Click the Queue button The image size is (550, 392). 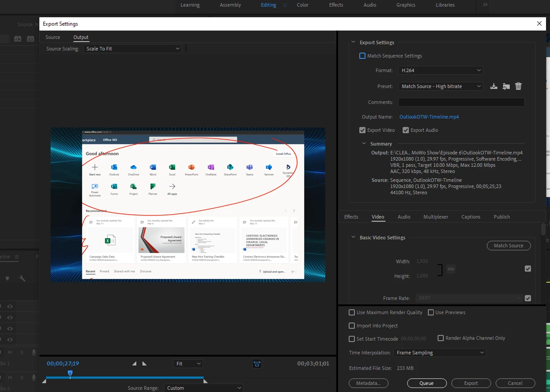427,383
